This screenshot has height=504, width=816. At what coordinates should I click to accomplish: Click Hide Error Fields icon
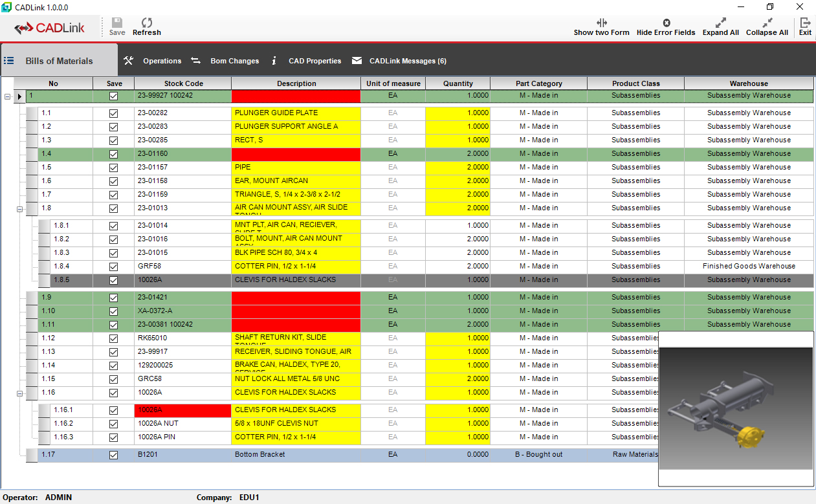coord(667,23)
